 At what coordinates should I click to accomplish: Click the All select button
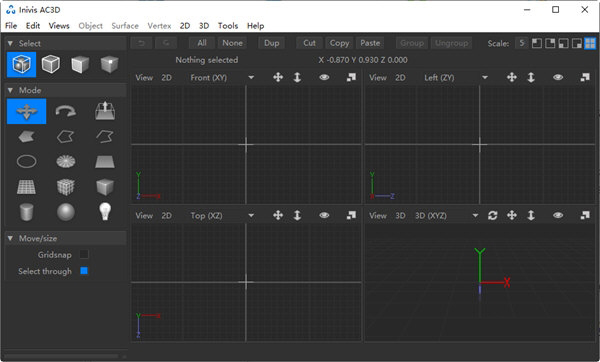click(202, 43)
